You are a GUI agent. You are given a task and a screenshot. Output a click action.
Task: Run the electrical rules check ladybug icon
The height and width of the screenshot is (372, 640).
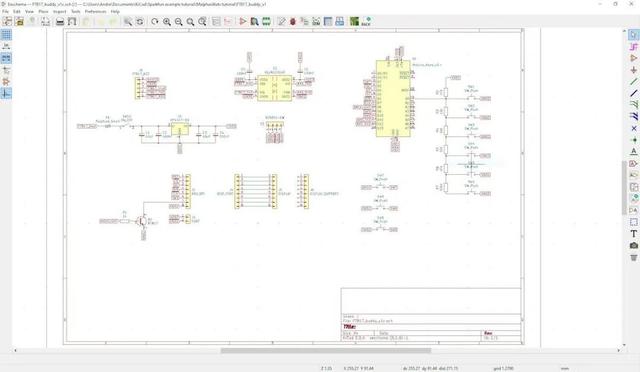[293, 22]
